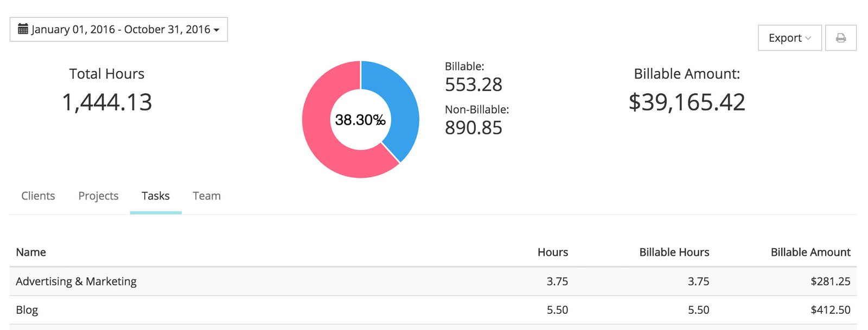This screenshot has height=330, width=868.
Task: Click the Name column header
Action: coord(31,252)
